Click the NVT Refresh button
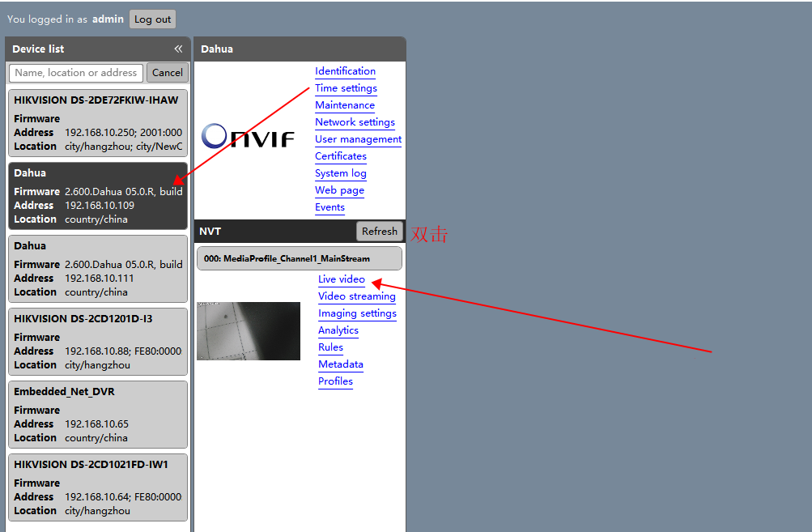 click(x=379, y=231)
